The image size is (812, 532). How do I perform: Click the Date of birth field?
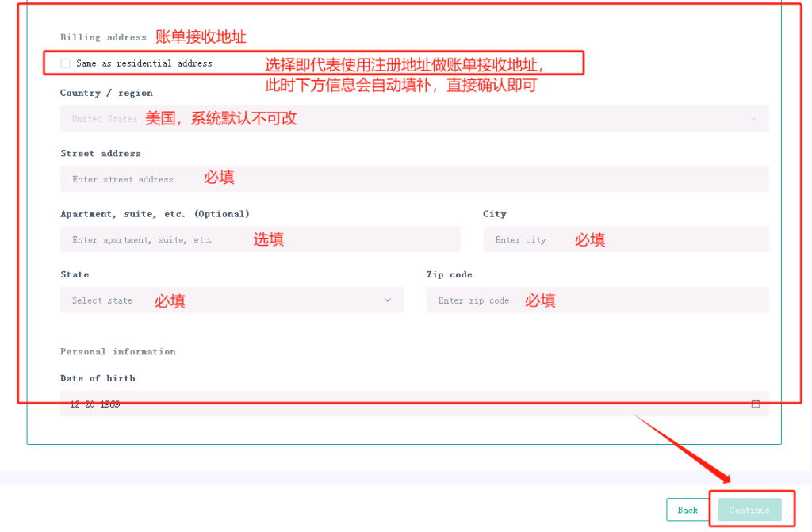point(415,404)
